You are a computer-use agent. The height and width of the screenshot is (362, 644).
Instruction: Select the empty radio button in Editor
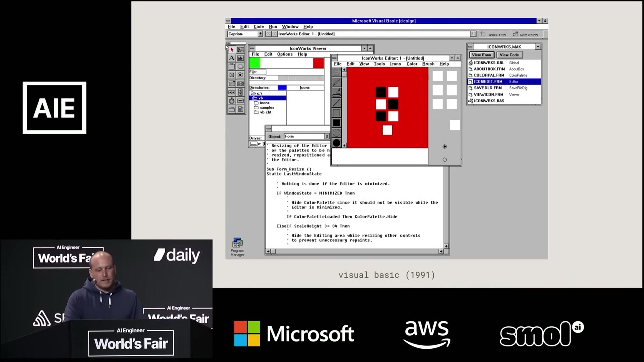pyautogui.click(x=444, y=160)
